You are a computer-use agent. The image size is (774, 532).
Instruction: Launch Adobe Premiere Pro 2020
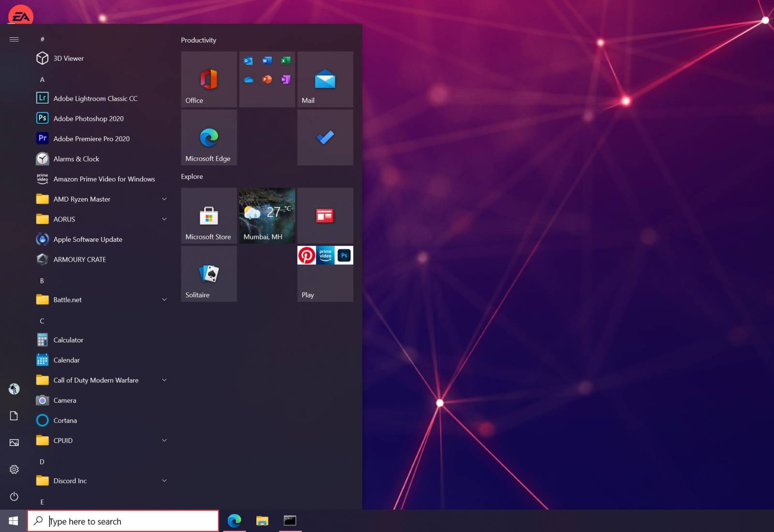click(102, 139)
